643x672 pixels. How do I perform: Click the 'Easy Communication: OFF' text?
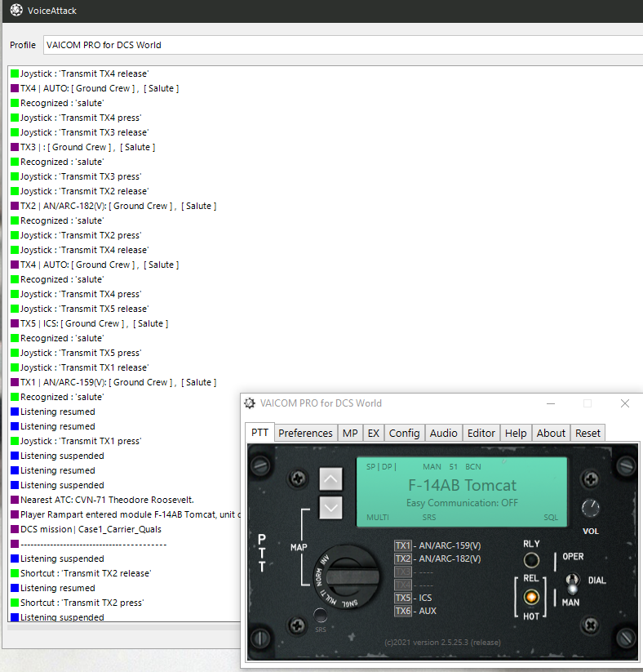462,503
